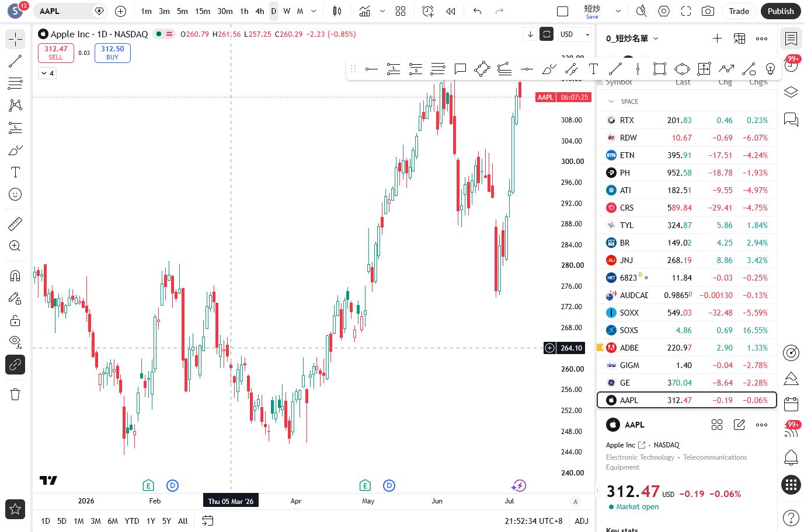This screenshot has width=804, height=532.
Task: Toggle magnet mode
Action: pyautogui.click(x=15, y=275)
